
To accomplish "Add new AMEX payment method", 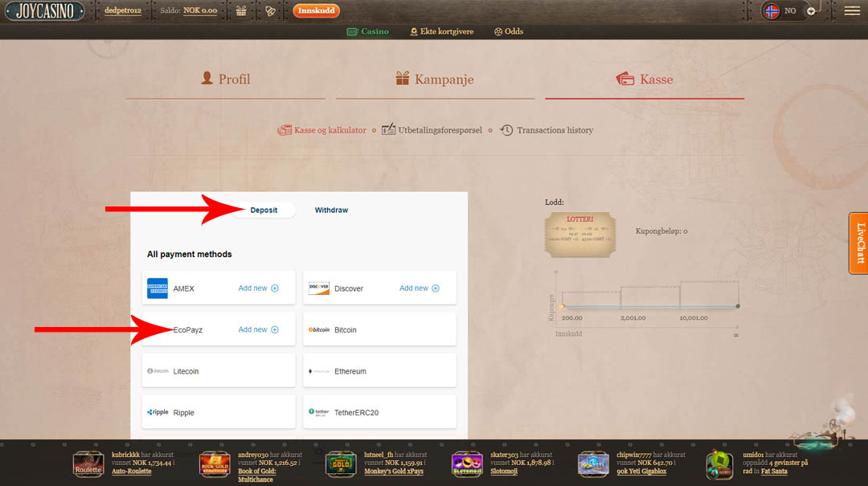I will pyautogui.click(x=259, y=288).
